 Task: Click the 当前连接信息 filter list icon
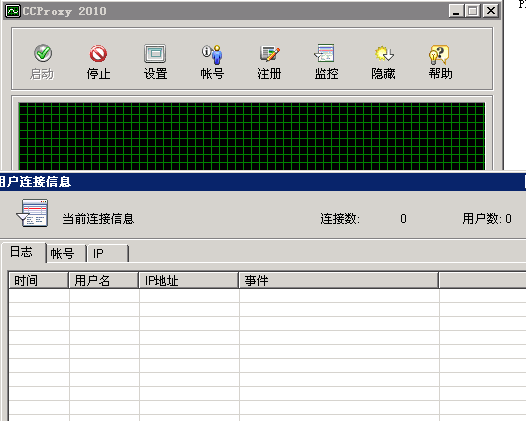tap(33, 213)
